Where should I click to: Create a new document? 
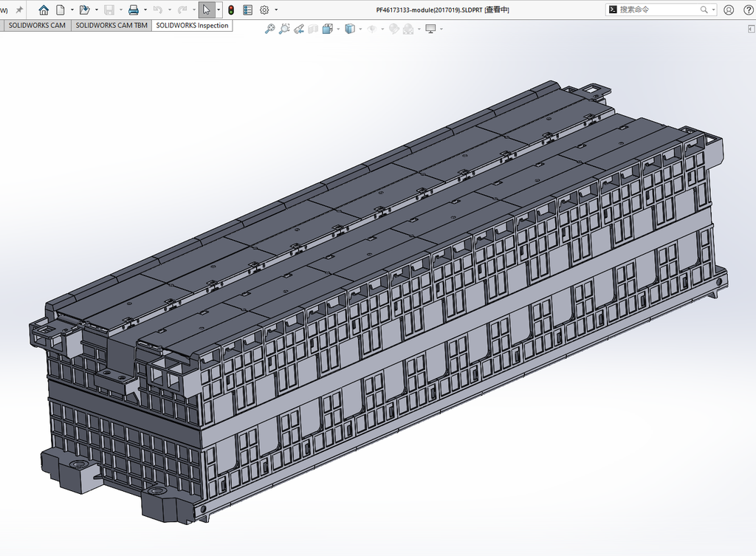pos(61,10)
